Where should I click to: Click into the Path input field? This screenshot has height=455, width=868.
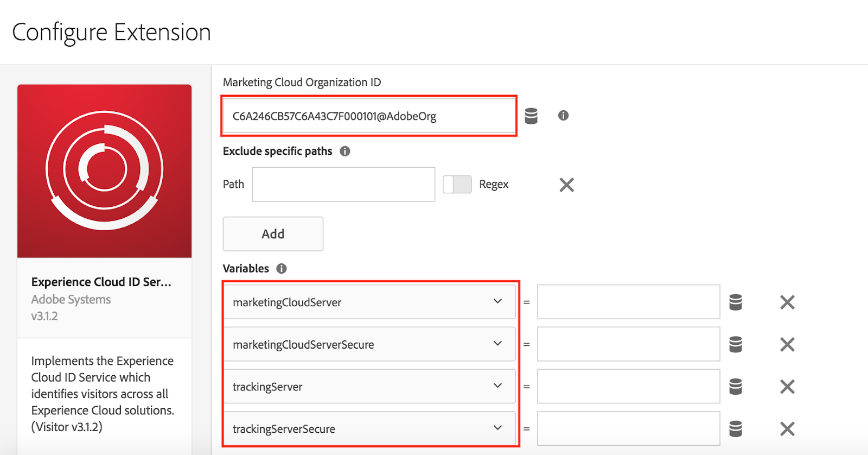(343, 184)
